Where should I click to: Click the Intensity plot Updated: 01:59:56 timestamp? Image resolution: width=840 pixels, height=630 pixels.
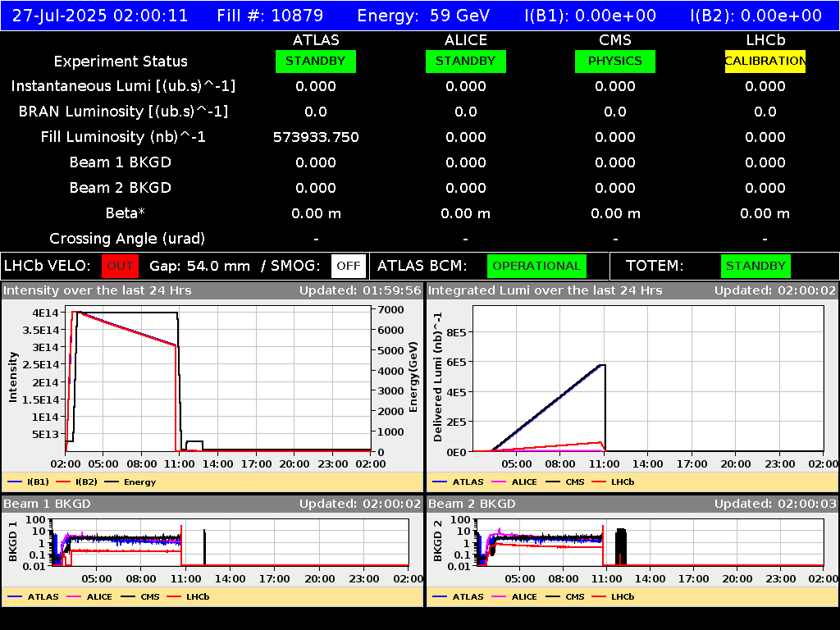360,290
